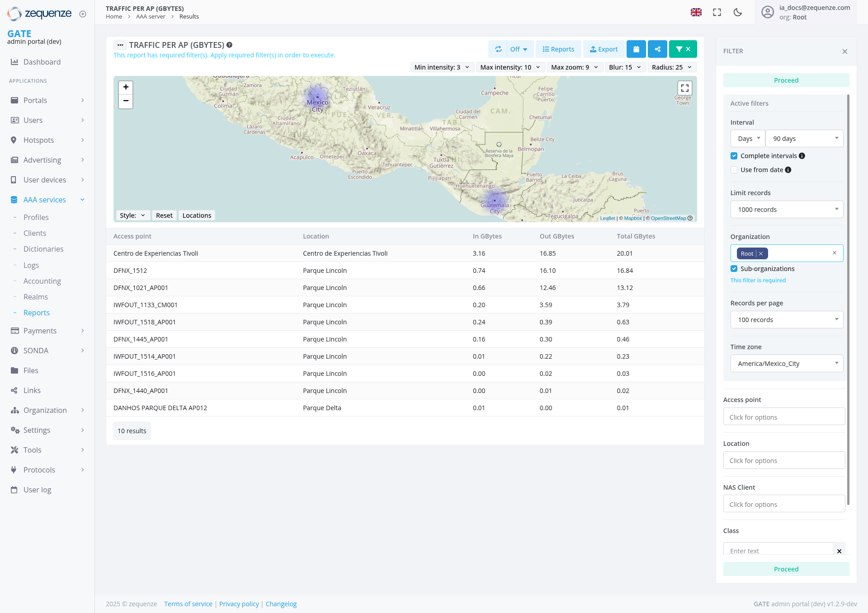Open 90 days interval dropdown
The width and height of the screenshot is (868, 613).
804,139
